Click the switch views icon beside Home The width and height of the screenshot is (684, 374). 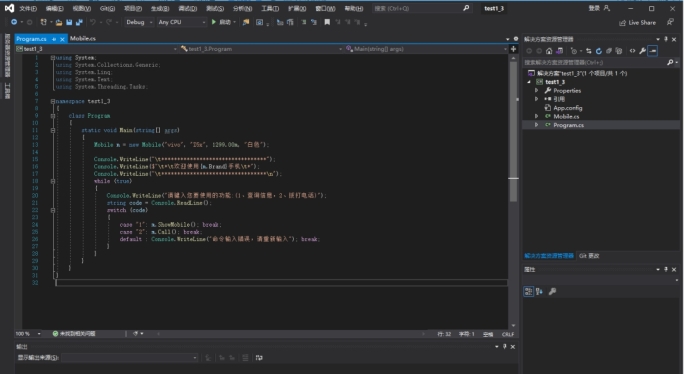pyautogui.click(x=560, y=51)
